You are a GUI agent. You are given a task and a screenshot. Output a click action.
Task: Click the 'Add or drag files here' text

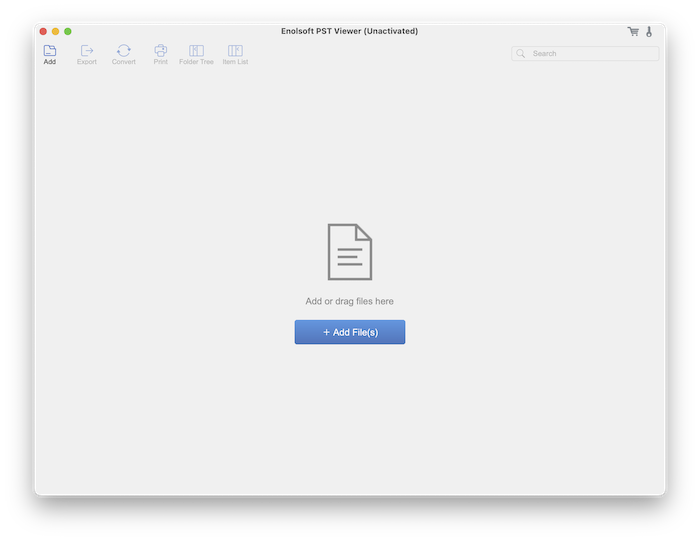coord(349,301)
